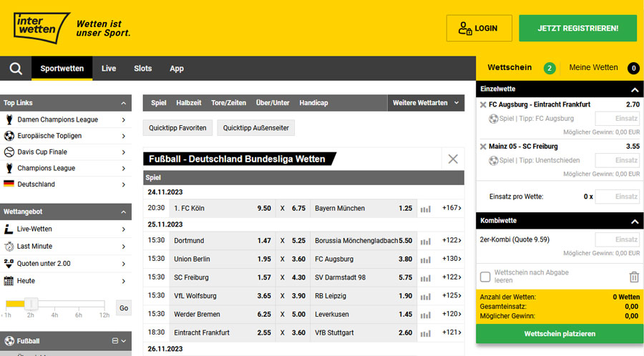Viewport: 644px width, 356px height.
Task: Click the LOGIN button
Action: click(x=479, y=29)
